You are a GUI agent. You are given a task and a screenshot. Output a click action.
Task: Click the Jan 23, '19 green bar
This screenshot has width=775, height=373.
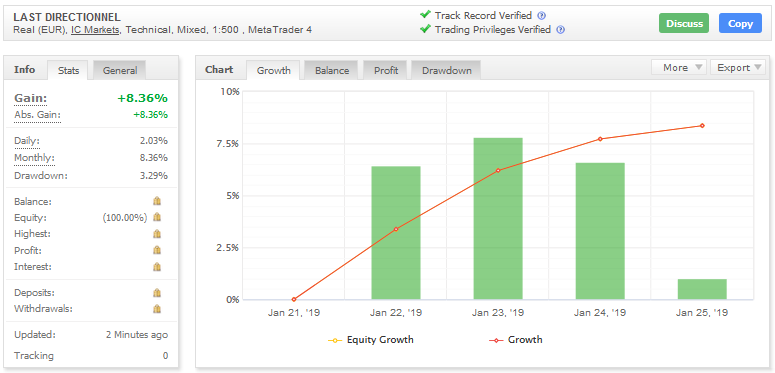[x=498, y=218]
